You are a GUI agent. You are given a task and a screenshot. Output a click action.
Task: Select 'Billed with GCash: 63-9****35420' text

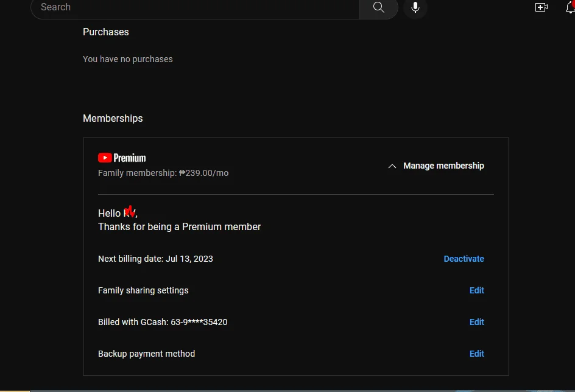pyautogui.click(x=163, y=322)
